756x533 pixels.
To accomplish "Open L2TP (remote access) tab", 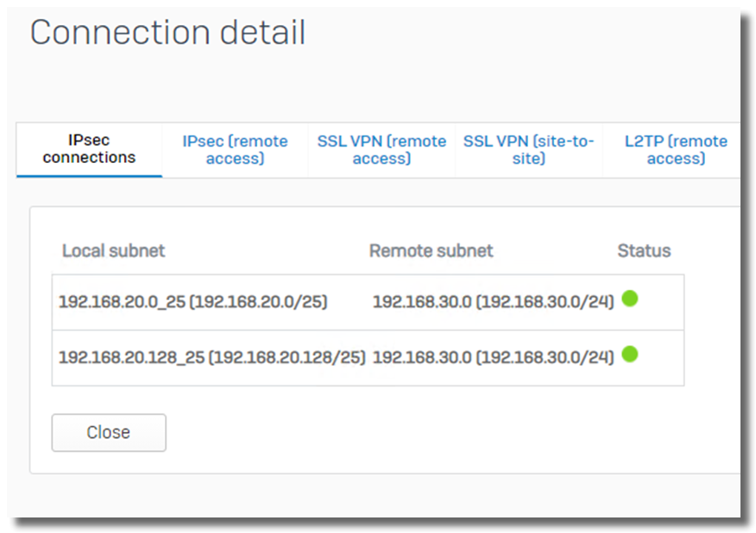I will (x=676, y=150).
